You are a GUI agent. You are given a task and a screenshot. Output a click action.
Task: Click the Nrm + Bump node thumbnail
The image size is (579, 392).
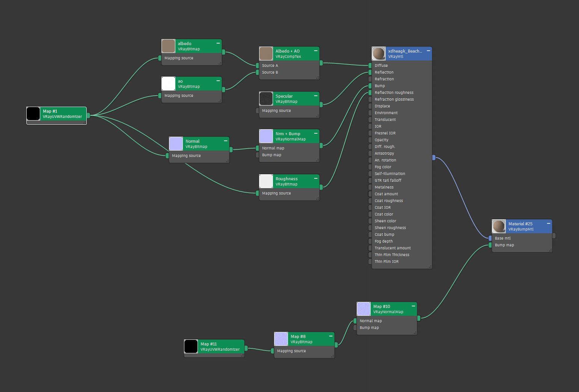266,136
